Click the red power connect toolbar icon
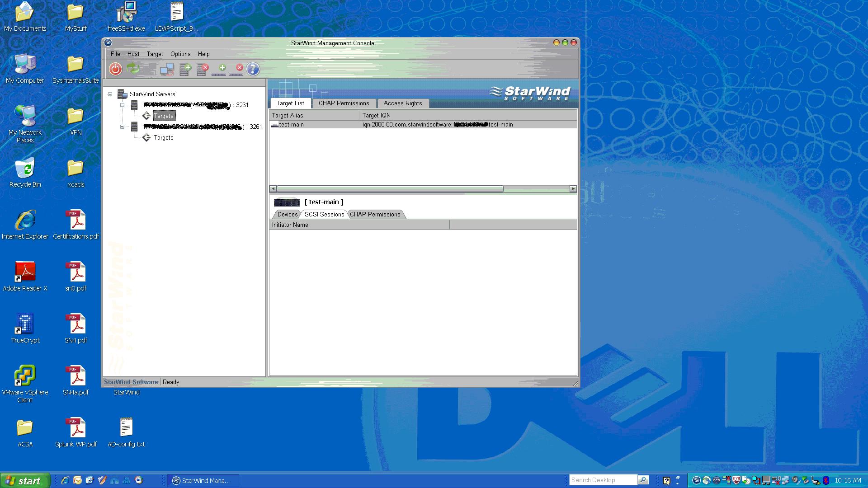The width and height of the screenshot is (868, 488). point(116,69)
